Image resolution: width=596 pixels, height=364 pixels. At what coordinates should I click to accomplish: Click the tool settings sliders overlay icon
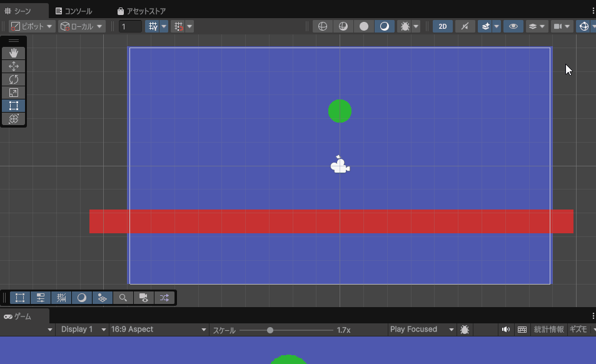click(40, 298)
